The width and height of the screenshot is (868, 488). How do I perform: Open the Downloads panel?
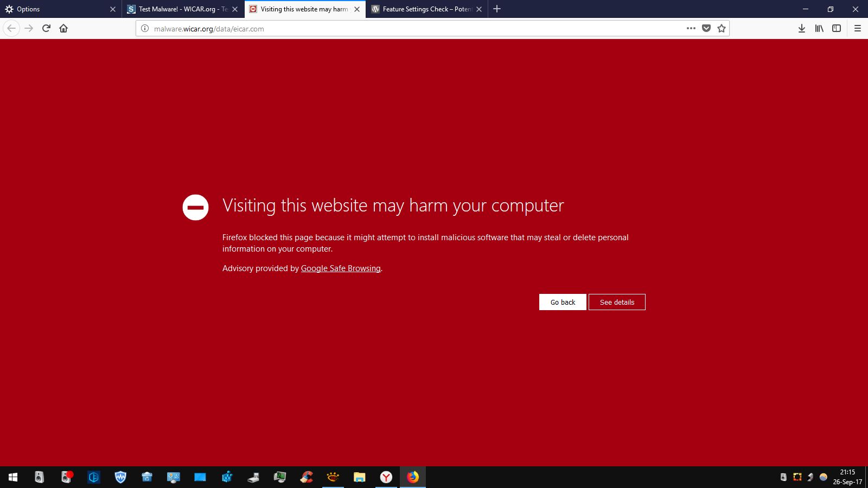[801, 28]
